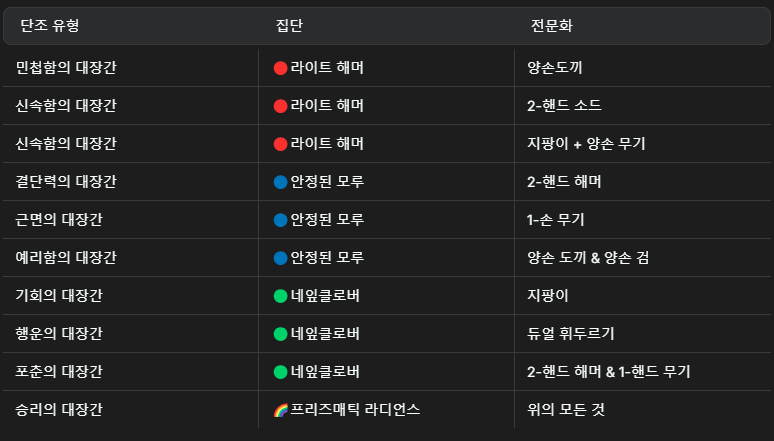Click the blue circle in the 예리함의 대장간 row

pyautogui.click(x=280, y=258)
